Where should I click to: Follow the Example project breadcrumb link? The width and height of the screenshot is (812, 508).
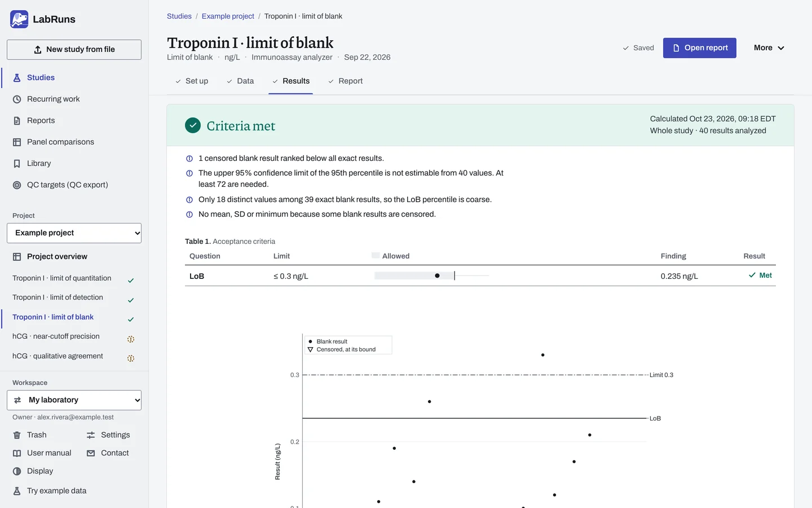[228, 16]
